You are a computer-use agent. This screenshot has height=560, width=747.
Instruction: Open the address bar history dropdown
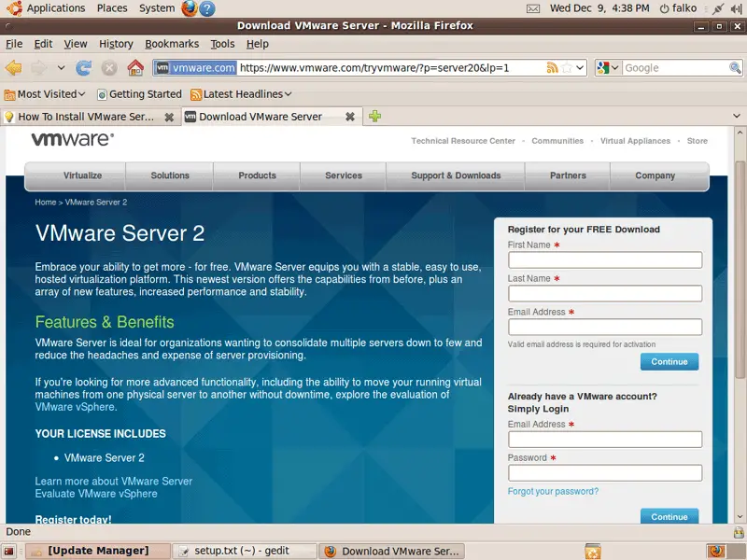pos(580,68)
